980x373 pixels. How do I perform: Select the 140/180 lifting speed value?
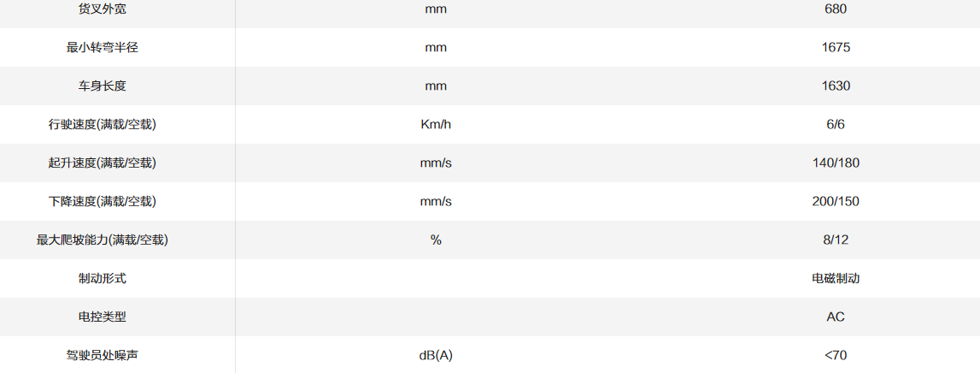point(836,163)
